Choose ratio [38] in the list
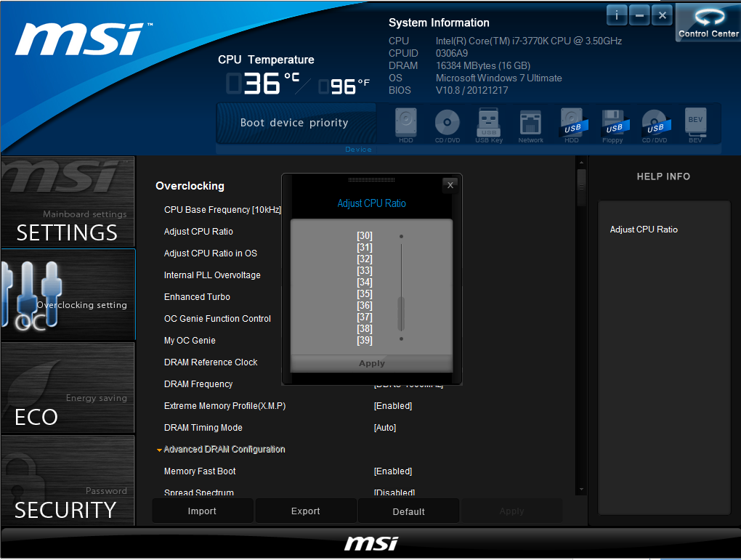The height and width of the screenshot is (560, 741). pos(365,328)
